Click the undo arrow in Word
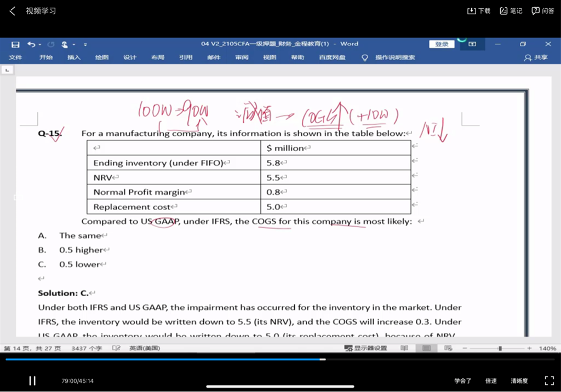 [31, 44]
